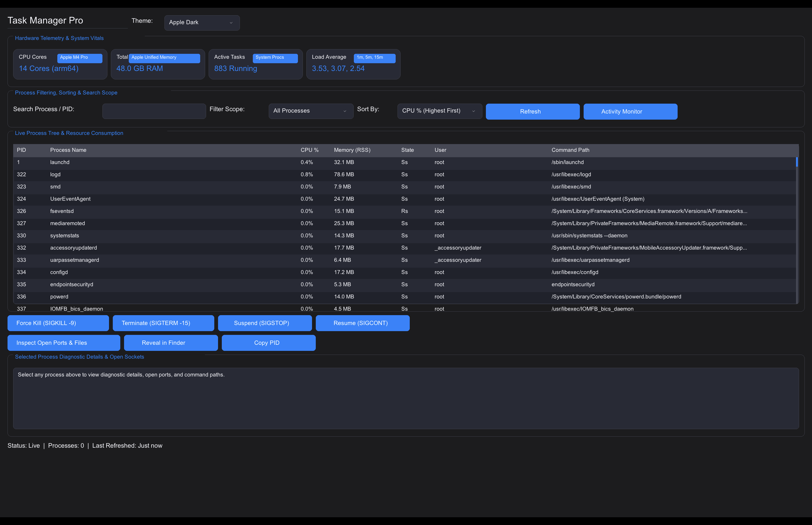Click _accessoryupdater user in uarpassetmanagerd row
Screen dimensions: 812x525
pyautogui.click(x=458, y=260)
